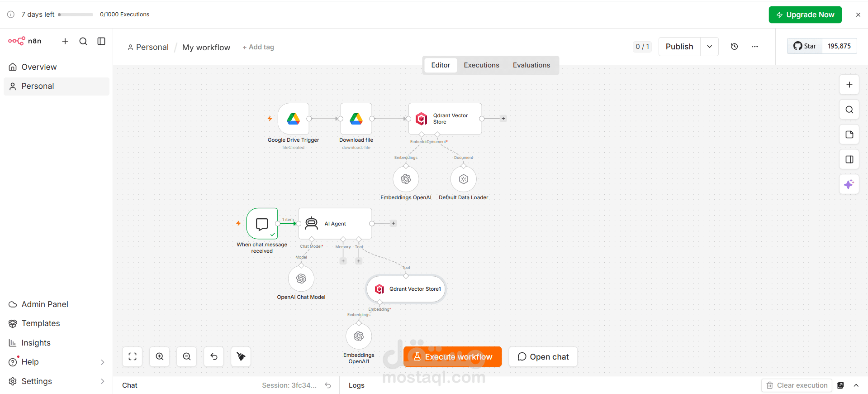Expand the Help submenu chevron
This screenshot has width=868, height=394.
pyautogui.click(x=103, y=362)
